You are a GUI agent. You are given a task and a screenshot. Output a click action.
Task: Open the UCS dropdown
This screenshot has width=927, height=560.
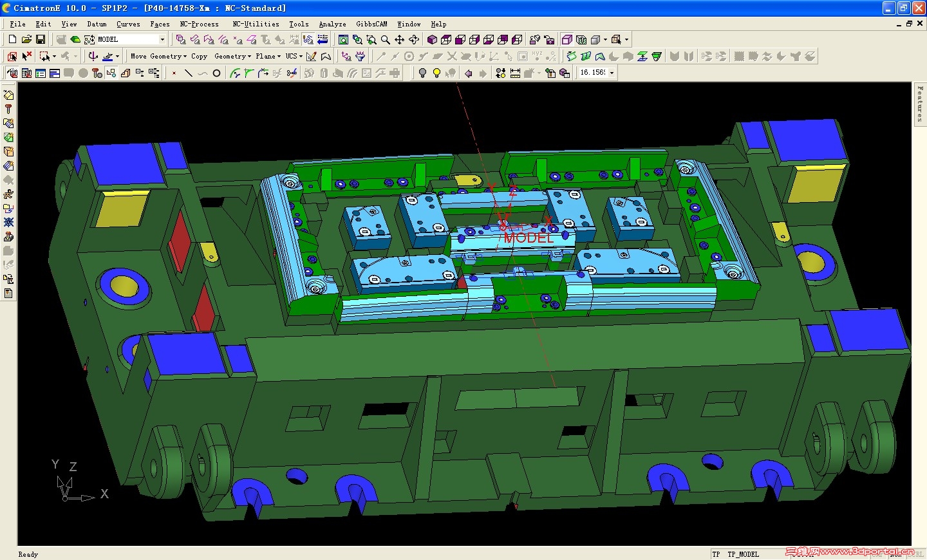(x=294, y=56)
